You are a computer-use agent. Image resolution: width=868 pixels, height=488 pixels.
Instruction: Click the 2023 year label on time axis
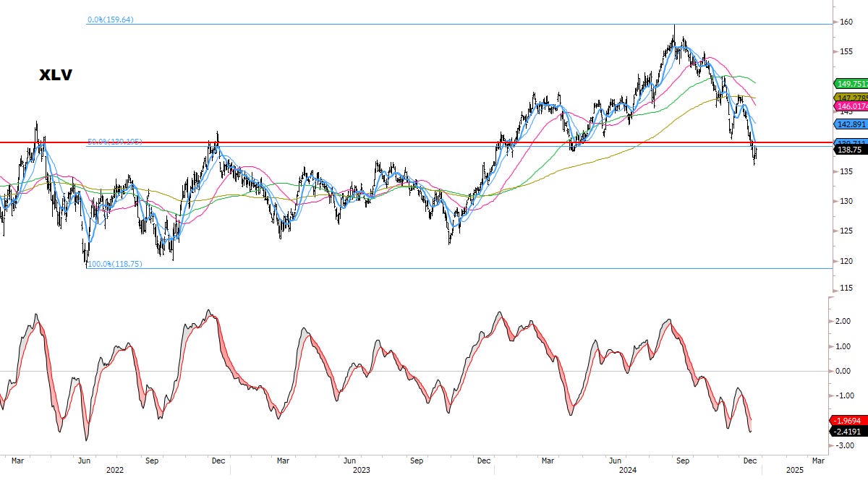point(361,470)
